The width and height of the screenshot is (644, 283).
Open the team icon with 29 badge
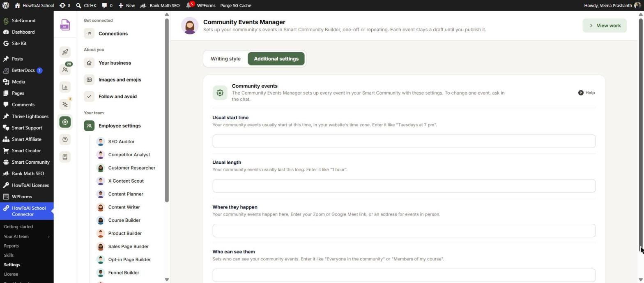(x=65, y=70)
